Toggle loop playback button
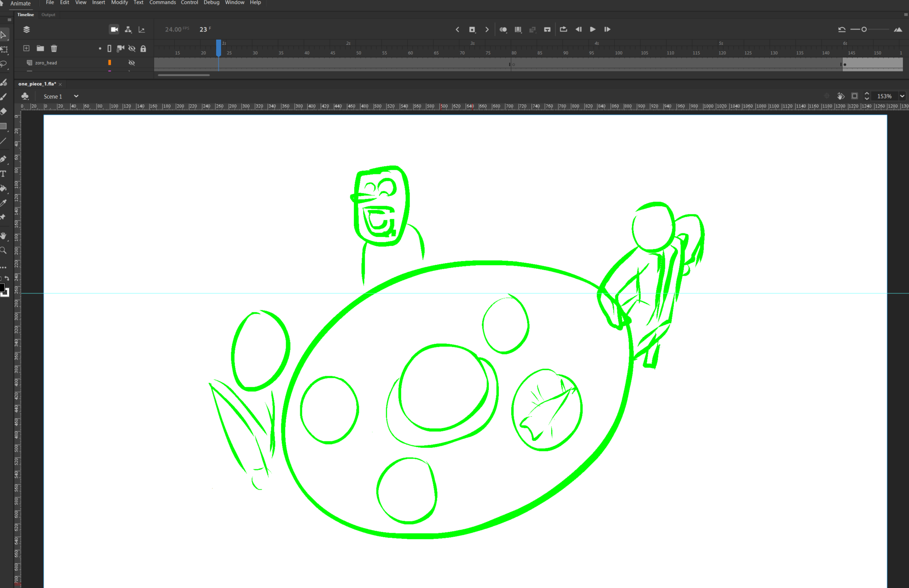This screenshot has height=588, width=909. click(x=563, y=29)
